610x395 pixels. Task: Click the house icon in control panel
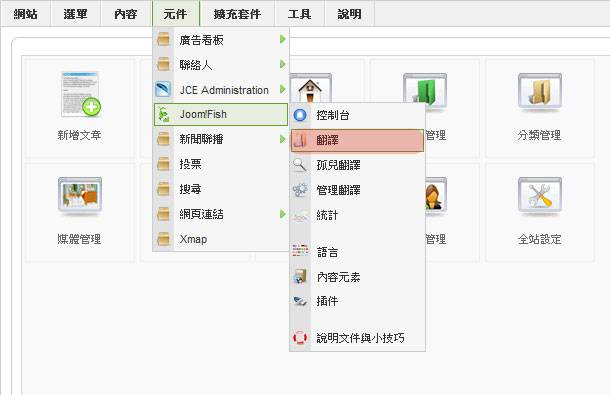pos(310,88)
